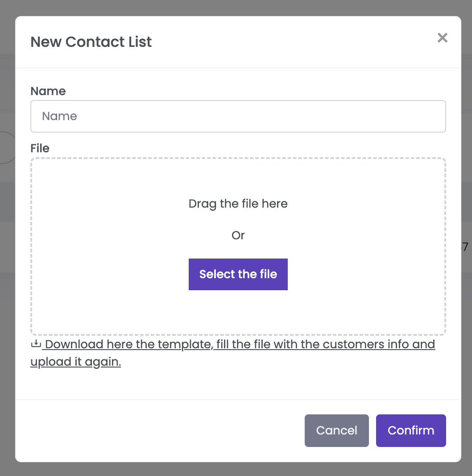The width and height of the screenshot is (472, 476).
Task: Cancel creating the contact list
Action: tap(336, 430)
